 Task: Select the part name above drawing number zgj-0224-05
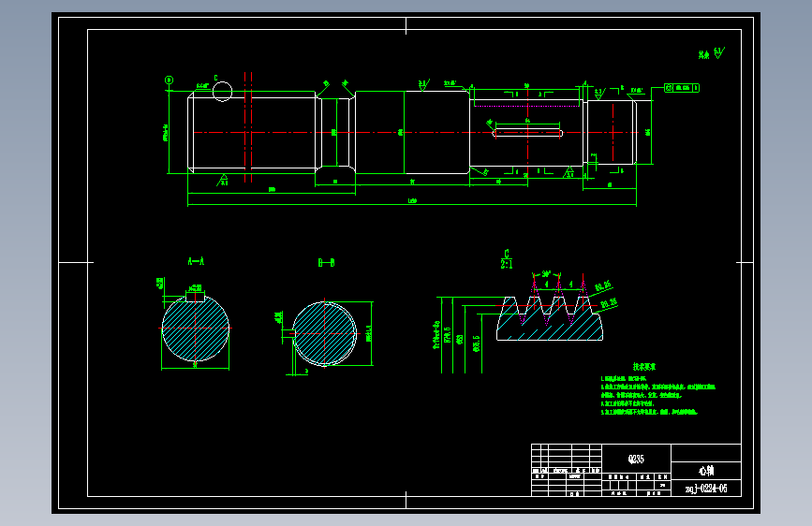click(706, 471)
